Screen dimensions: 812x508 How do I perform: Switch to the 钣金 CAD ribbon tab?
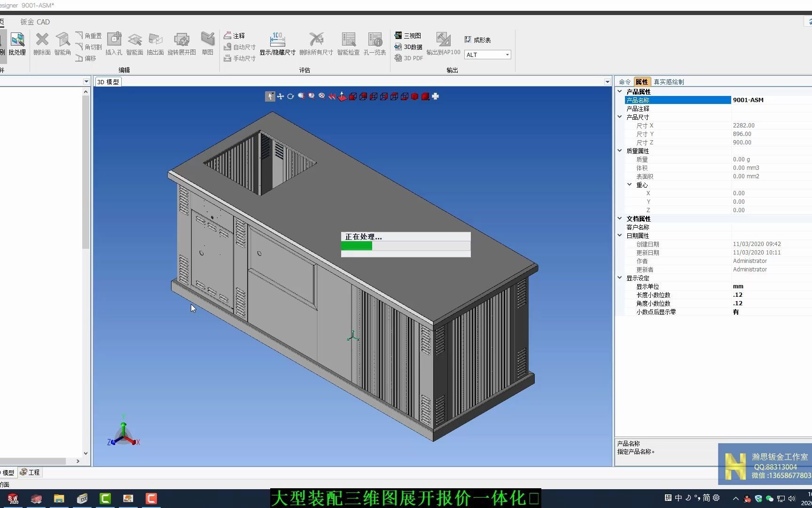pyautogui.click(x=35, y=22)
